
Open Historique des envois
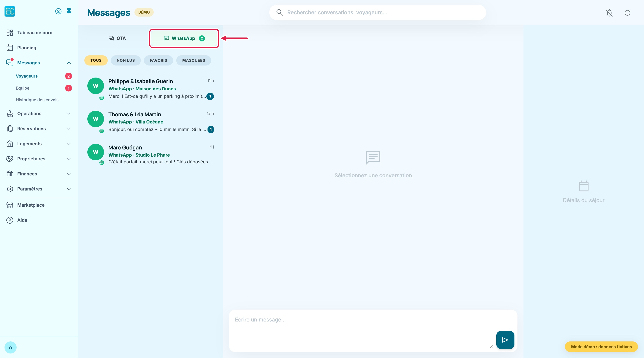(x=37, y=100)
